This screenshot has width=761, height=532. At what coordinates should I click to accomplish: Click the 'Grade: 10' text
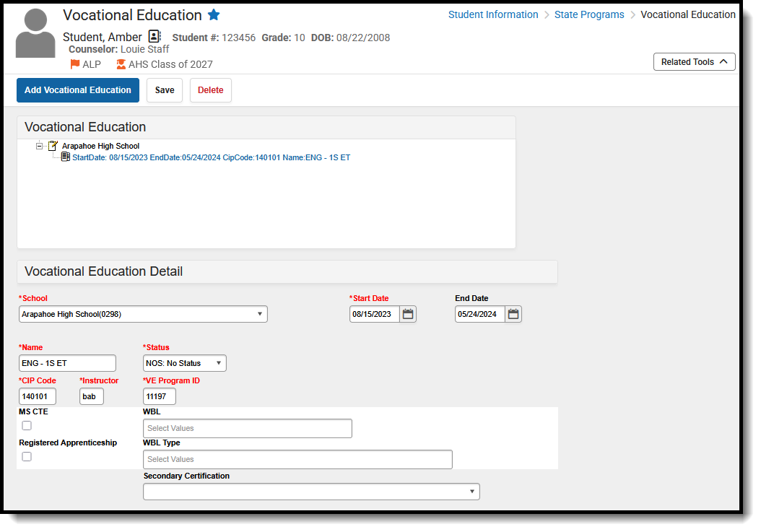click(284, 38)
